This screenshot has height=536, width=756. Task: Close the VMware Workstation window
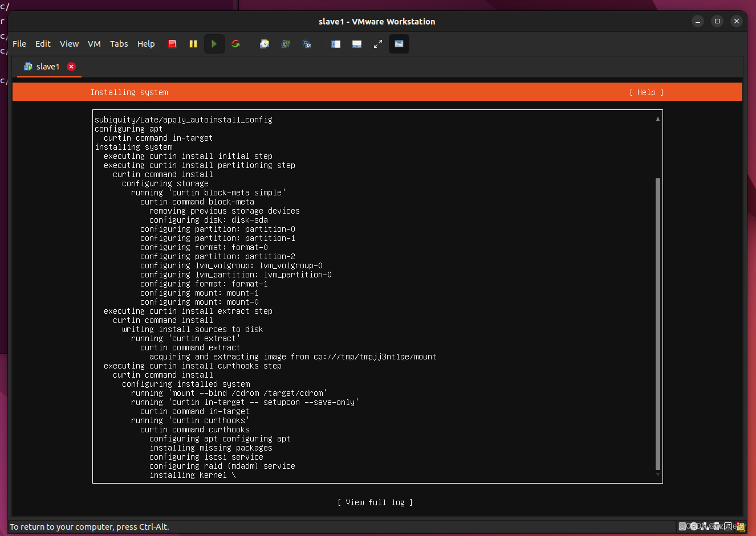coord(737,21)
